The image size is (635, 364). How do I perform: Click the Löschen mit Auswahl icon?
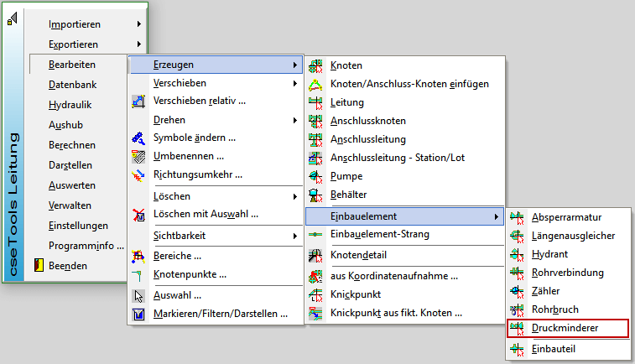click(x=139, y=215)
